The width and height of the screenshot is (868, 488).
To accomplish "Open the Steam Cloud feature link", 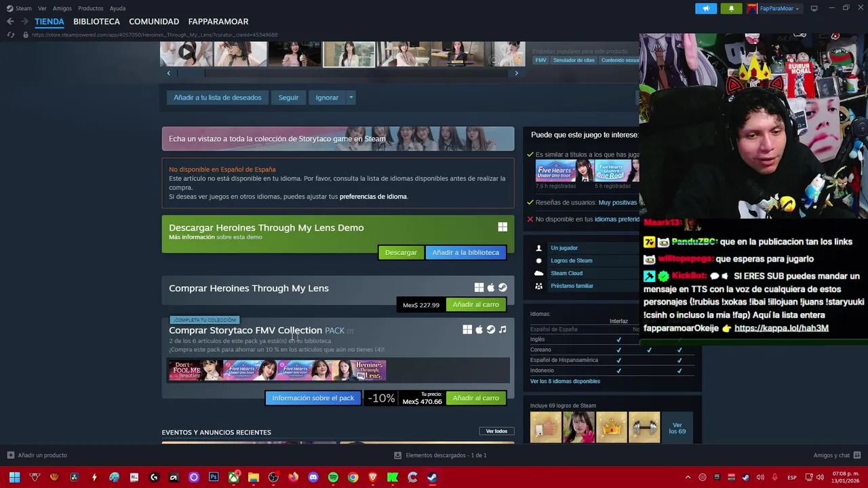I will (x=566, y=273).
